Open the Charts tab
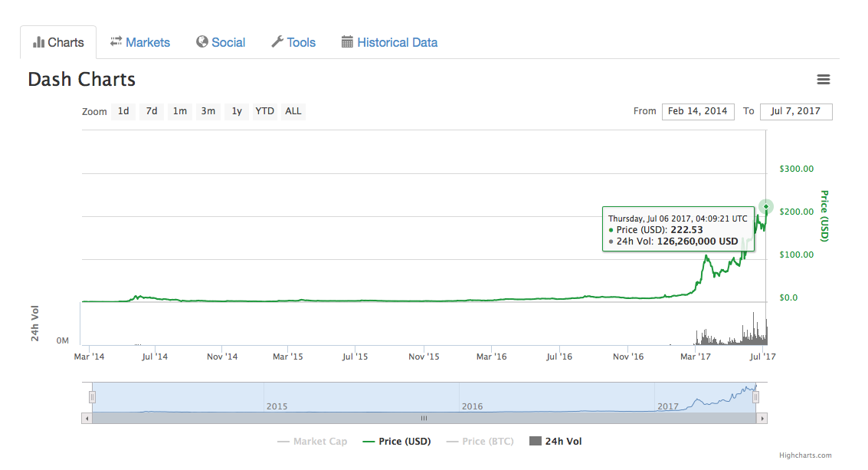 58,43
